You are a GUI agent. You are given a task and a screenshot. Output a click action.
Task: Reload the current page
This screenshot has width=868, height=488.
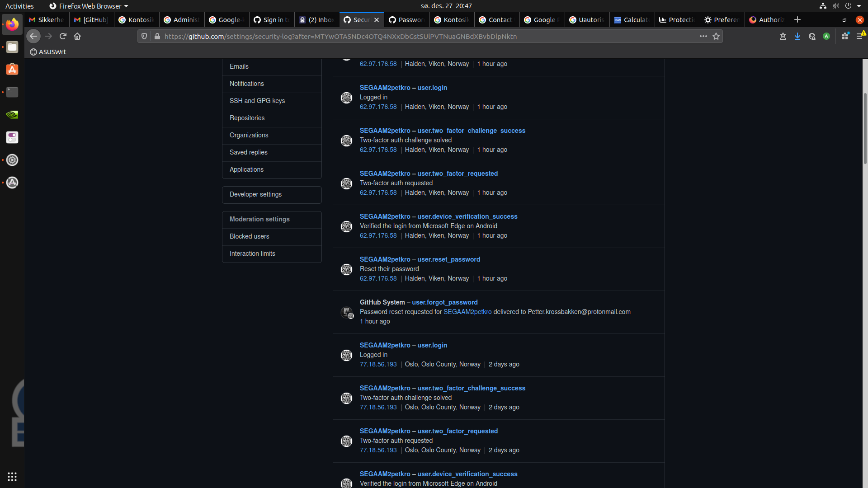point(63,36)
